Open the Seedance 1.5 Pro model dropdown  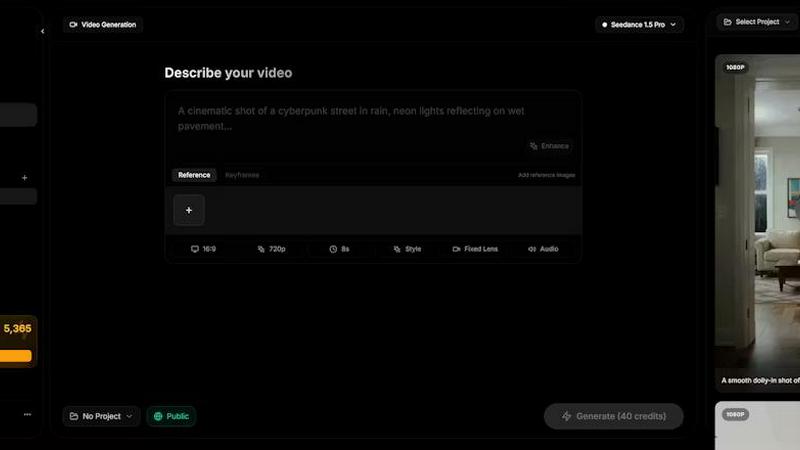(639, 24)
